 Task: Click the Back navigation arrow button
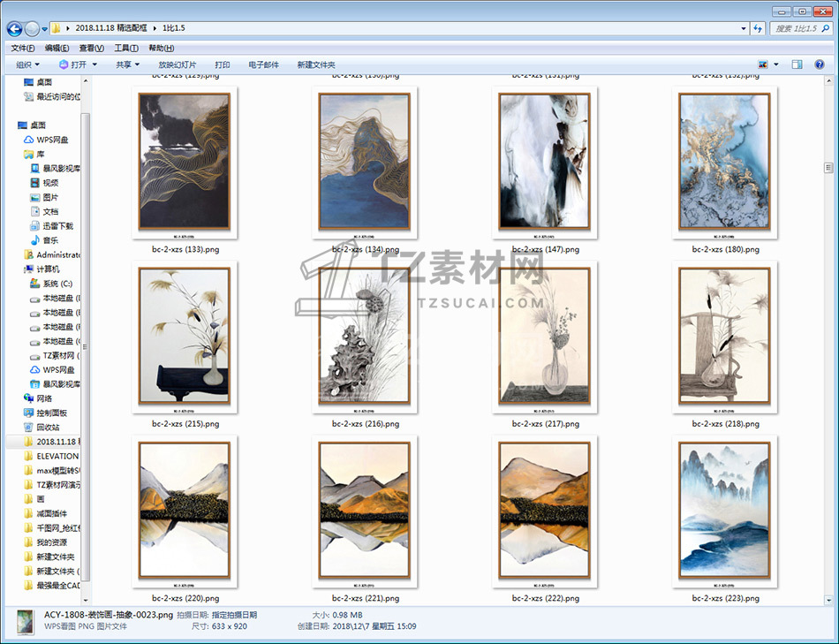pos(15,28)
